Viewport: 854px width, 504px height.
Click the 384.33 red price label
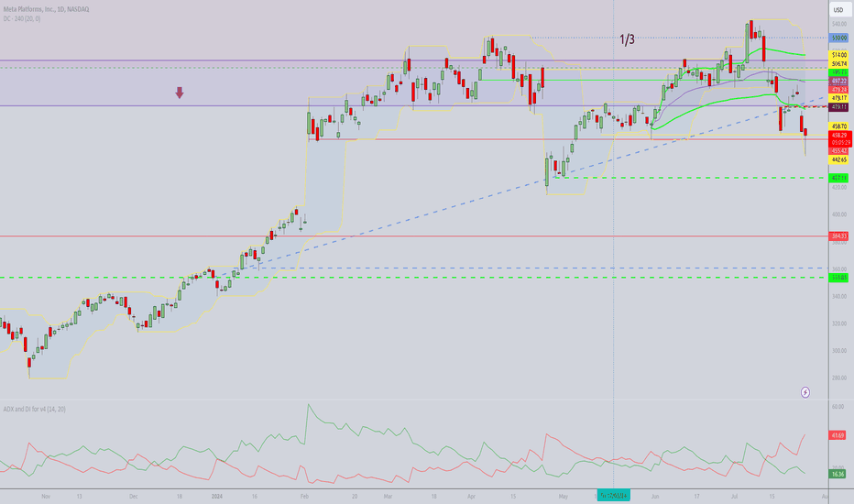point(838,236)
